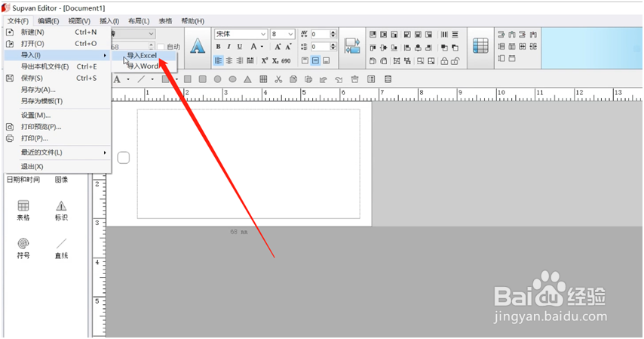Toggle underline formatting

coord(240,47)
